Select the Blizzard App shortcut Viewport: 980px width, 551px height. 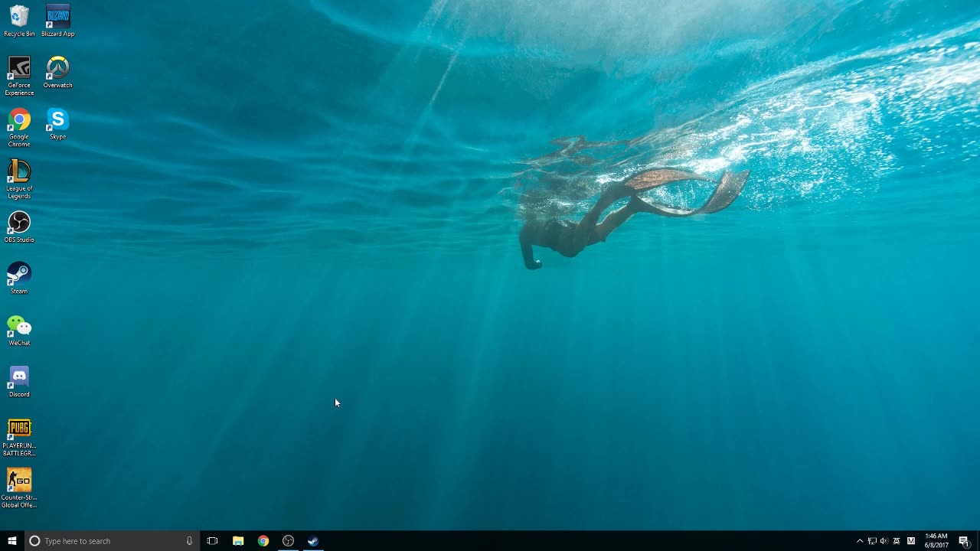tap(57, 21)
